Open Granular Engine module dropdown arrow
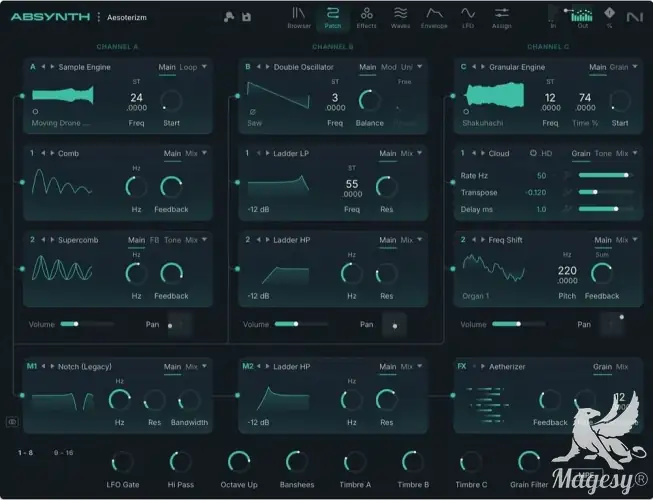 [x=635, y=67]
